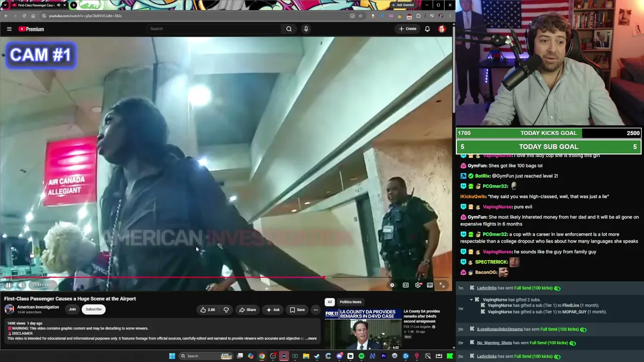Go to YouTube Premium home logo

pos(31,29)
